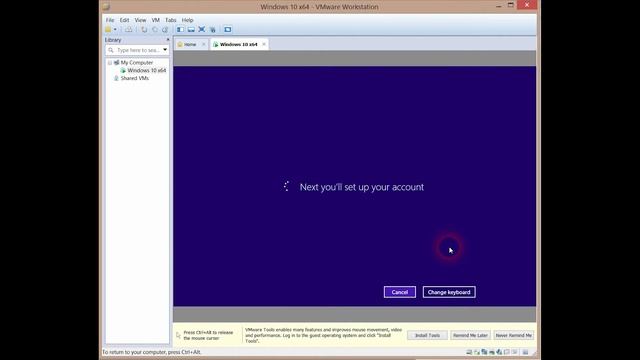The height and width of the screenshot is (360, 640).
Task: Click the take snapshot toolbar icon
Action: 144,29
